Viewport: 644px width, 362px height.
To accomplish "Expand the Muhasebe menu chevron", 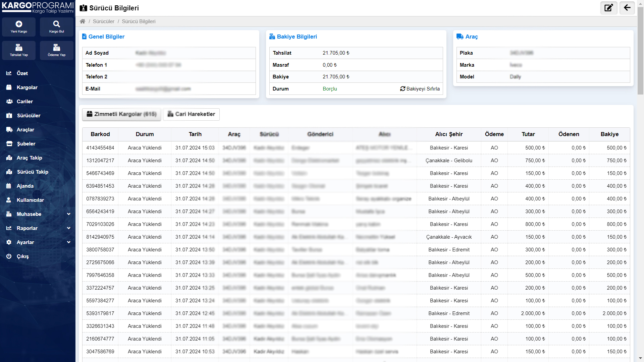I will click(69, 214).
